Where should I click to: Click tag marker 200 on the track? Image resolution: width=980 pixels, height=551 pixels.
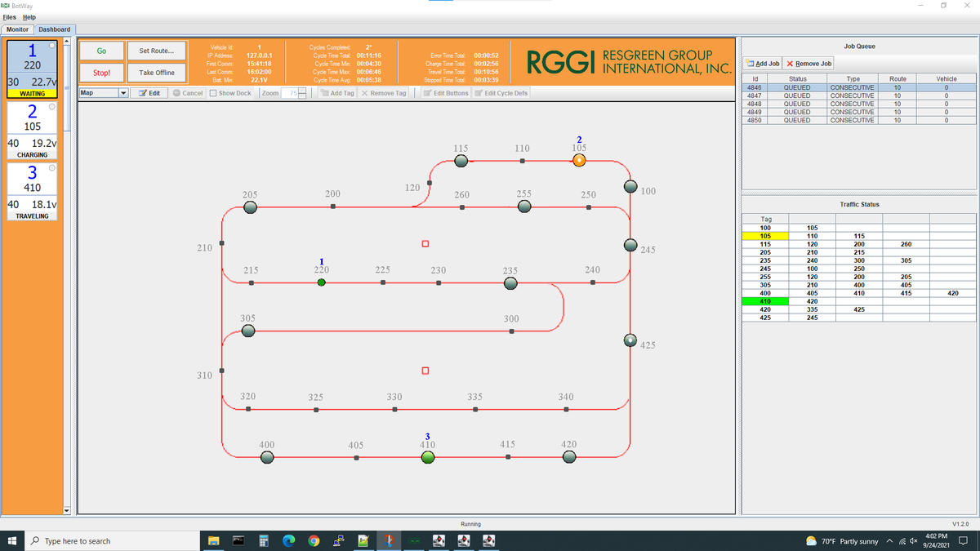[333, 207]
